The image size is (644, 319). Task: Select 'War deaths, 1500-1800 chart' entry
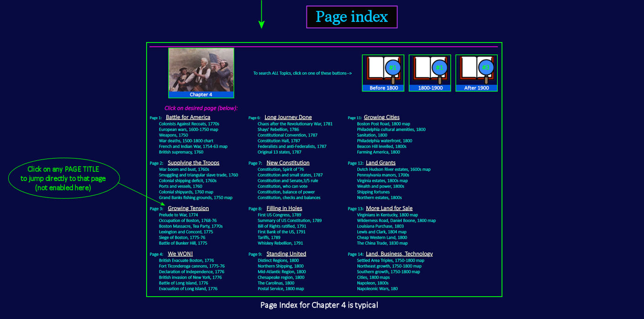coord(186,141)
